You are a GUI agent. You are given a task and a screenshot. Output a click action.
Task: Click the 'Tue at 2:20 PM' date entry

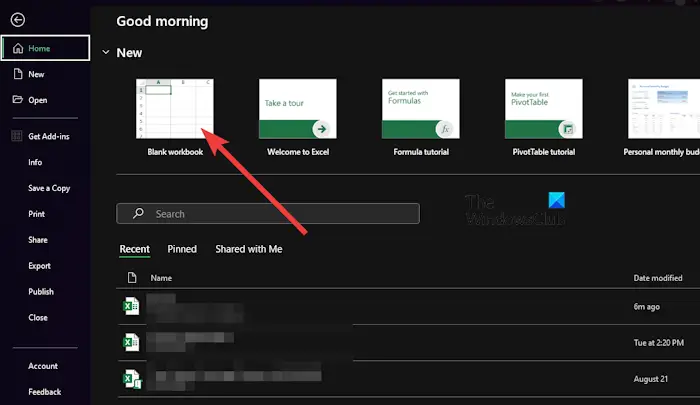(658, 343)
